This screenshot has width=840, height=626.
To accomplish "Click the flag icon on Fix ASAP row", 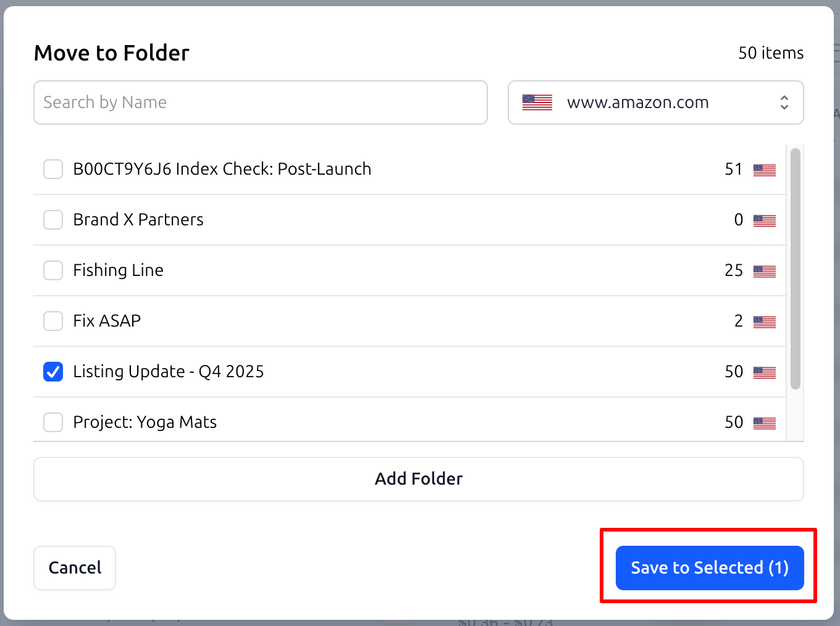I will pos(764,322).
